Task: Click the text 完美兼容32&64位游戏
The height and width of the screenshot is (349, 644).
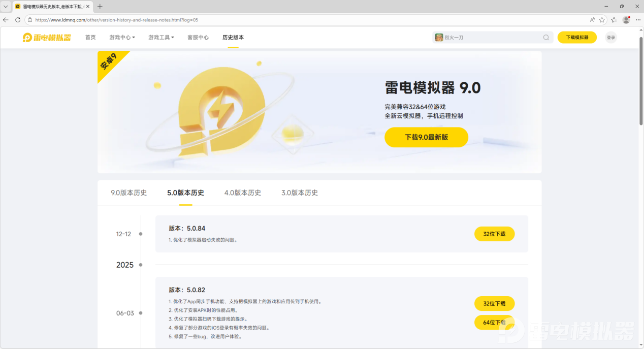Action: [x=415, y=107]
